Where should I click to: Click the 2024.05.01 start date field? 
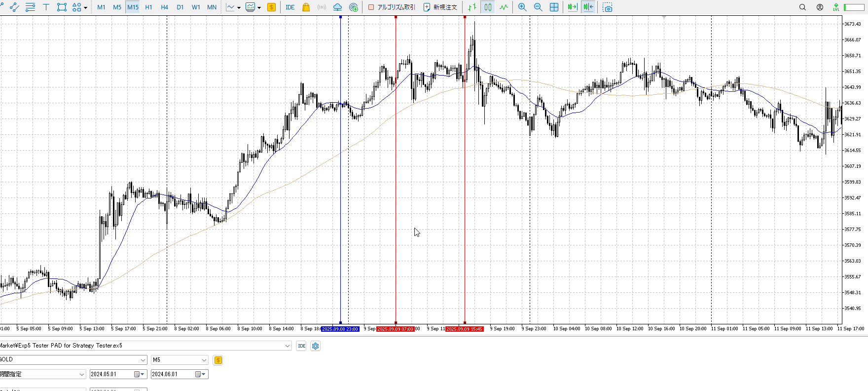click(111, 374)
